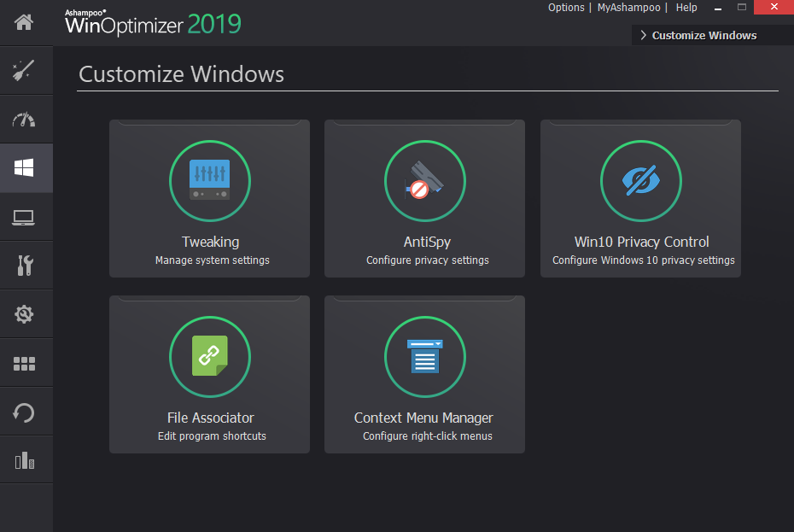Show all modules grid icon
Image resolution: width=794 pixels, height=532 pixels.
[24, 363]
